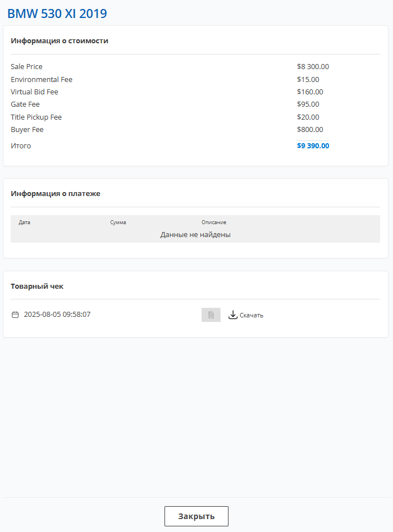Select the Описание column header

(214, 222)
